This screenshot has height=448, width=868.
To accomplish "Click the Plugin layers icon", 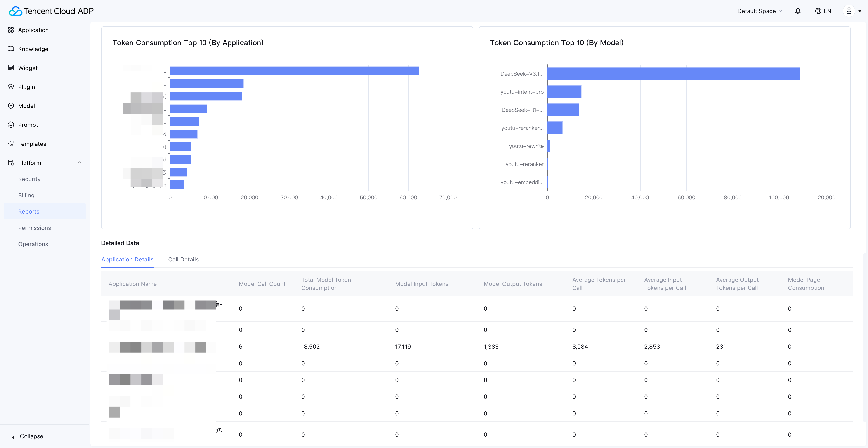I will (11, 87).
